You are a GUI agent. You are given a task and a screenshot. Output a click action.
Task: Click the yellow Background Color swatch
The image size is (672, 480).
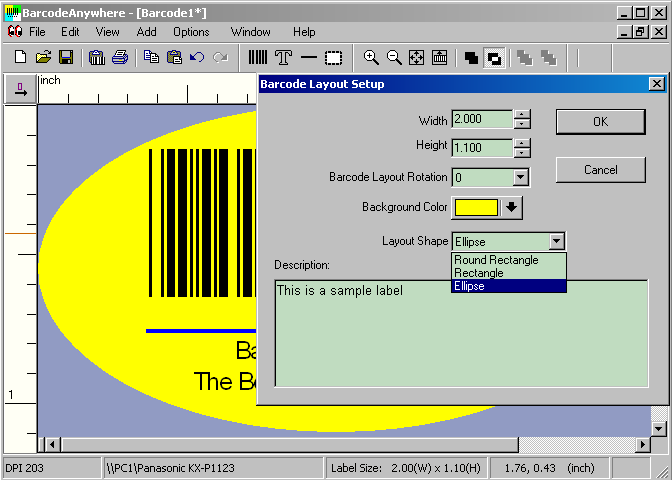pyautogui.click(x=476, y=207)
